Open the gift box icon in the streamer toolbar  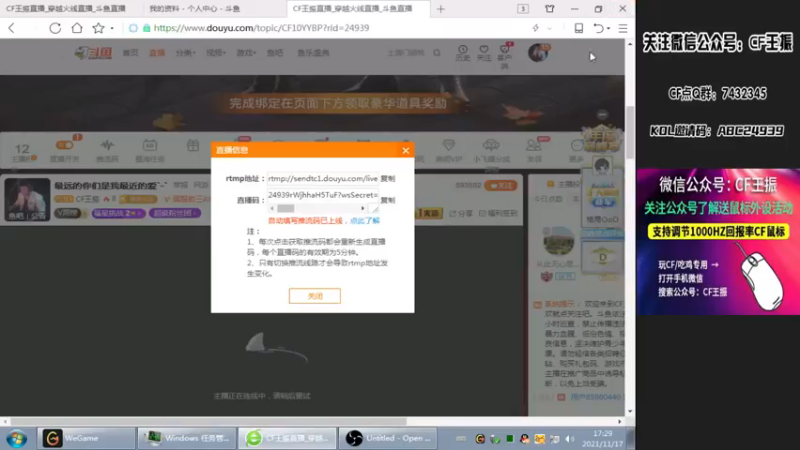click(193, 145)
